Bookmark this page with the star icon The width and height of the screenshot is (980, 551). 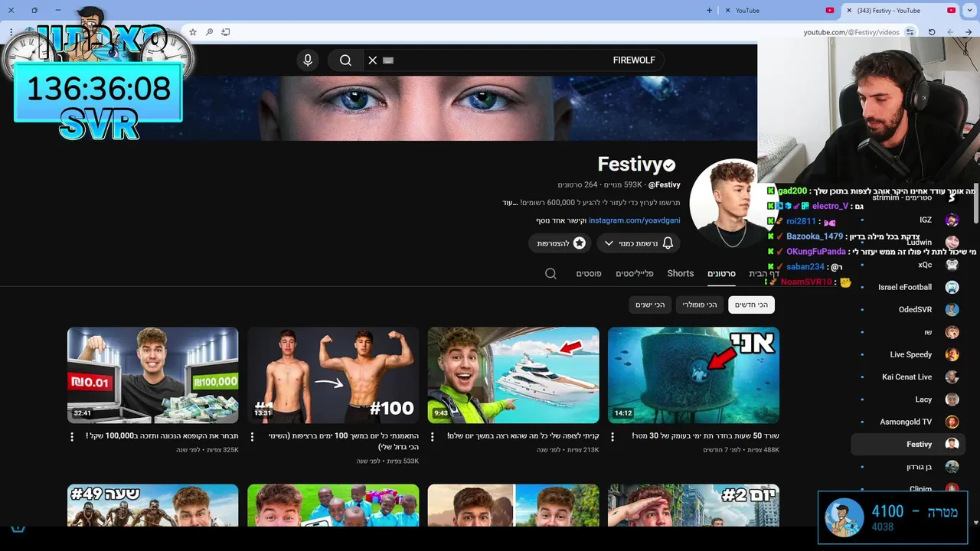pyautogui.click(x=193, y=32)
